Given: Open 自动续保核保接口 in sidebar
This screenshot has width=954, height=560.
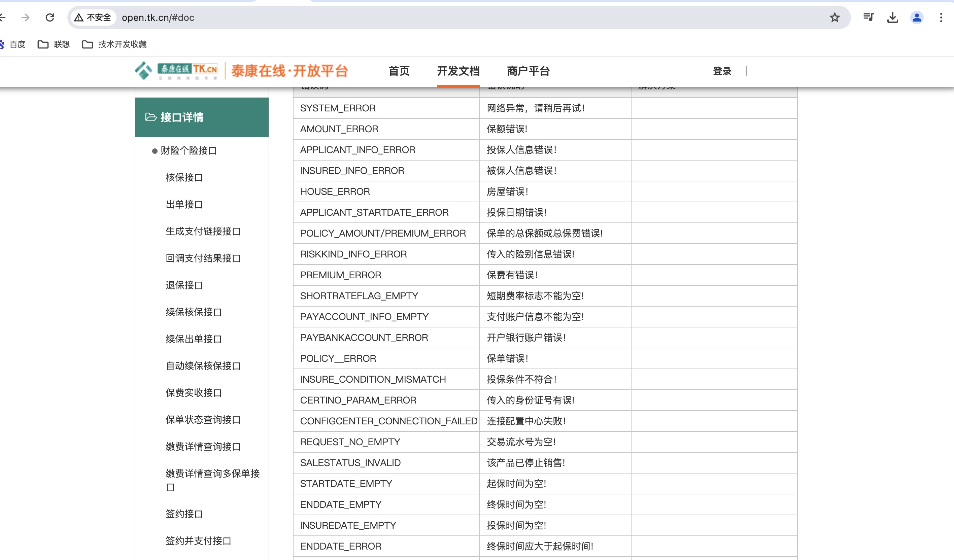Looking at the screenshot, I should pyautogui.click(x=203, y=365).
